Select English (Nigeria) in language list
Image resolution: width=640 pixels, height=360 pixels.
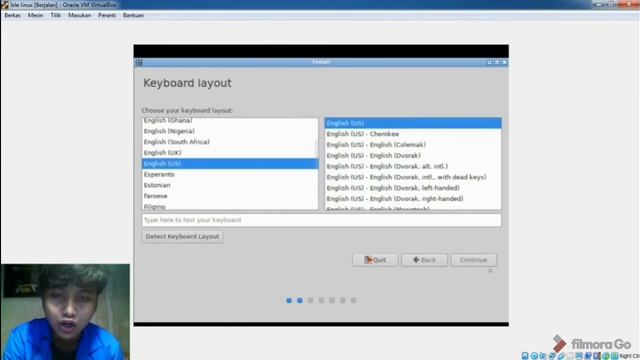[x=230, y=131]
